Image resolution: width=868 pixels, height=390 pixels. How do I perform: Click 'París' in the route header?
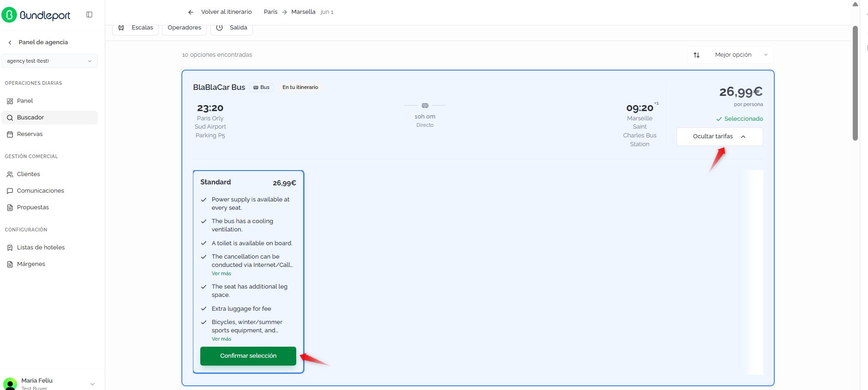click(x=271, y=12)
